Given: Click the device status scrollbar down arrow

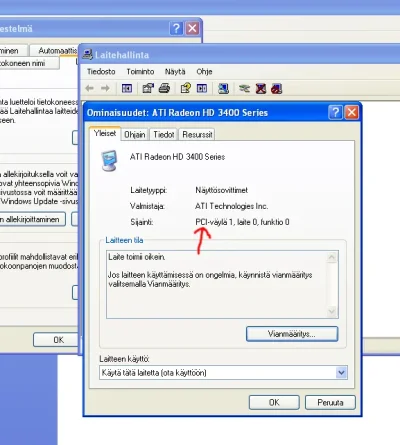Looking at the screenshot, I should coord(332,312).
